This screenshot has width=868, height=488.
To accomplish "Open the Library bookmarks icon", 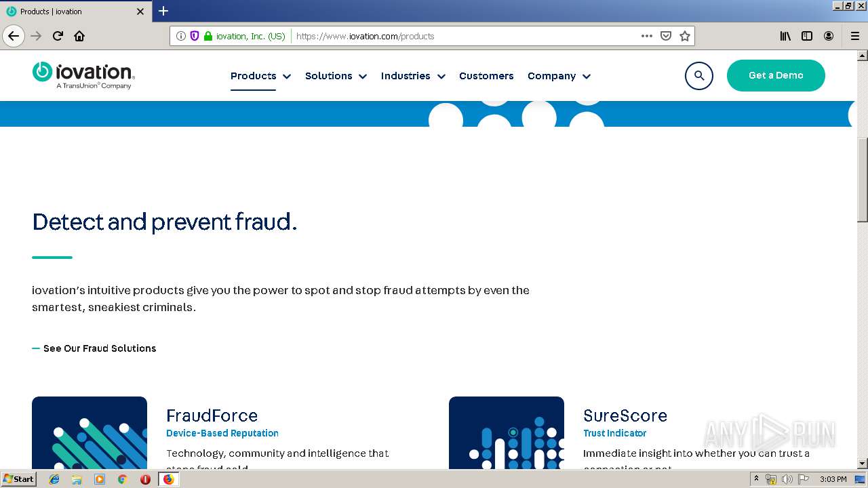I will pyautogui.click(x=785, y=36).
